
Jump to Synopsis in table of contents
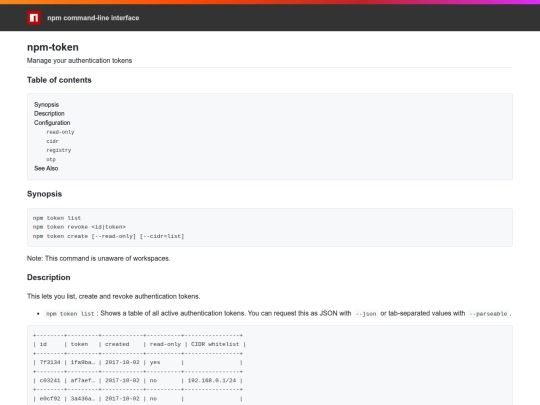click(46, 104)
